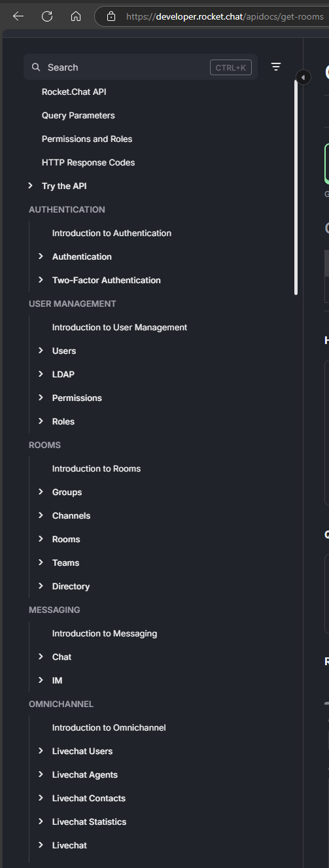Image resolution: width=329 pixels, height=868 pixels.
Task: Expand the Livechat Contacts chevron
Action: point(41,798)
